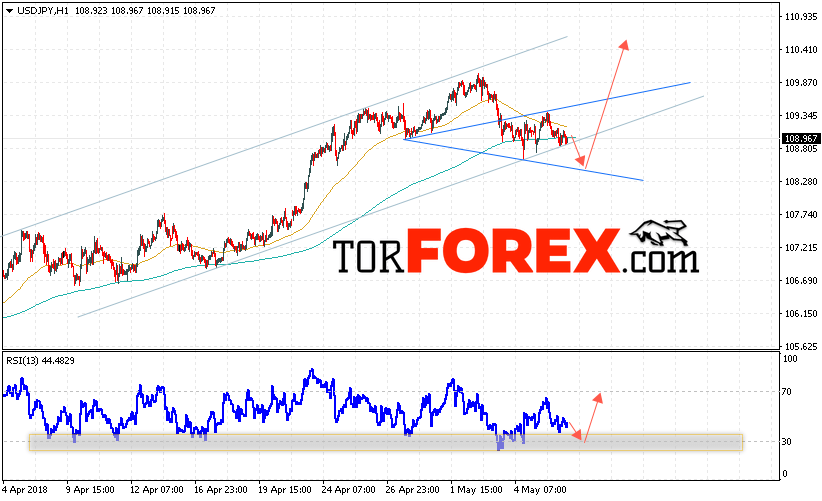The image size is (822, 501).
Task: Select the RSI 70 level label
Action: point(787,392)
